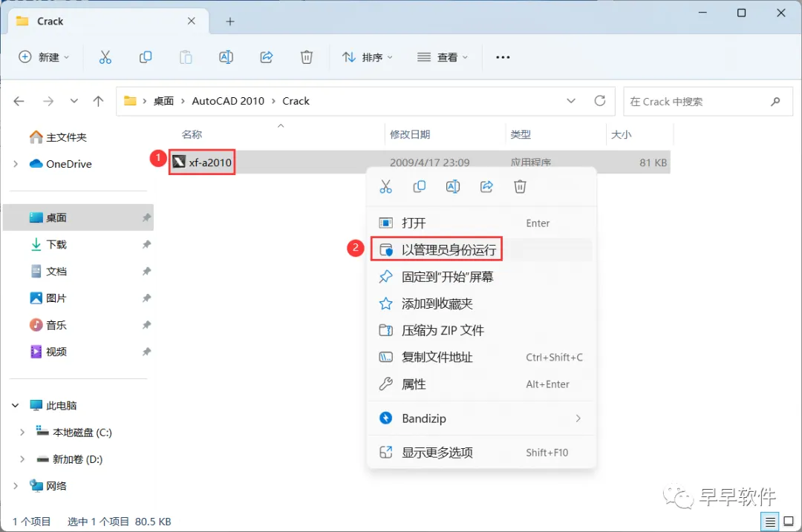The width and height of the screenshot is (802, 532).
Task: Click the Delete trash icon in the top toolbar
Action: 307,57
